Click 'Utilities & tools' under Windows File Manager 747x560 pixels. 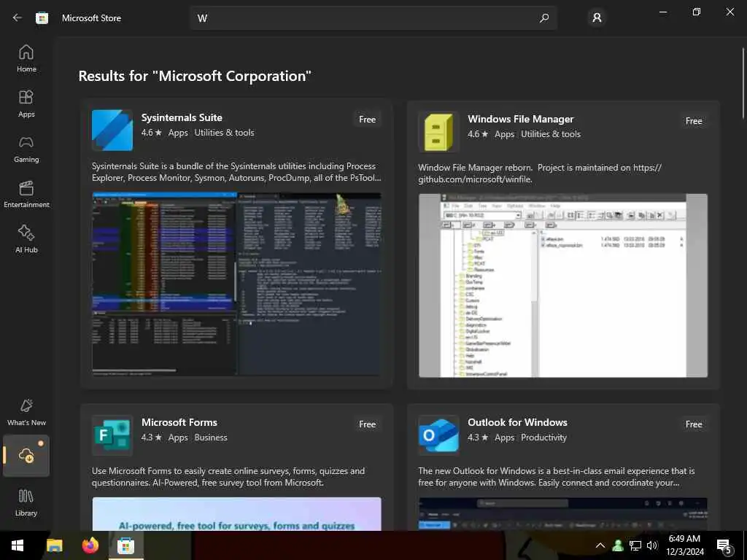(x=551, y=134)
